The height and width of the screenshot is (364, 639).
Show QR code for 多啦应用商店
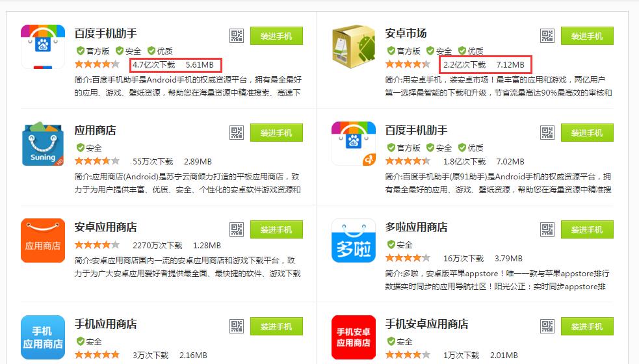[x=547, y=229]
